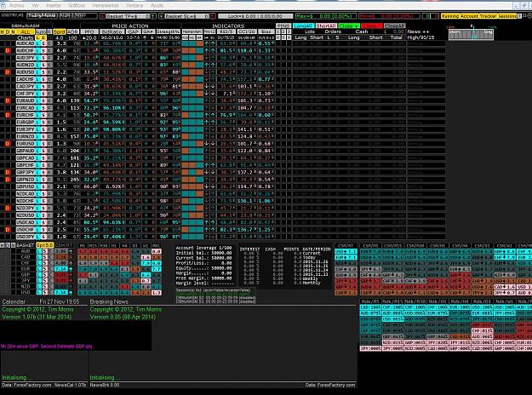Click the yellow Charts S button

(x=43, y=37)
